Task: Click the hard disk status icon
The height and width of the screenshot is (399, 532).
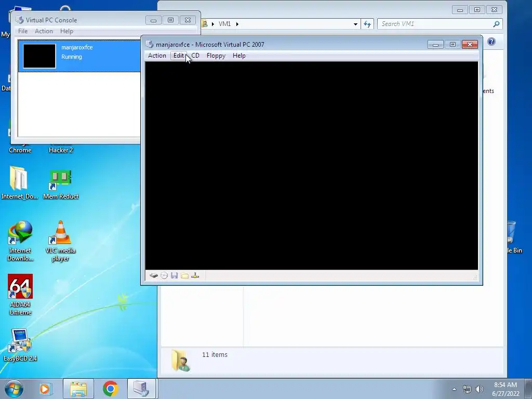Action: [154, 275]
